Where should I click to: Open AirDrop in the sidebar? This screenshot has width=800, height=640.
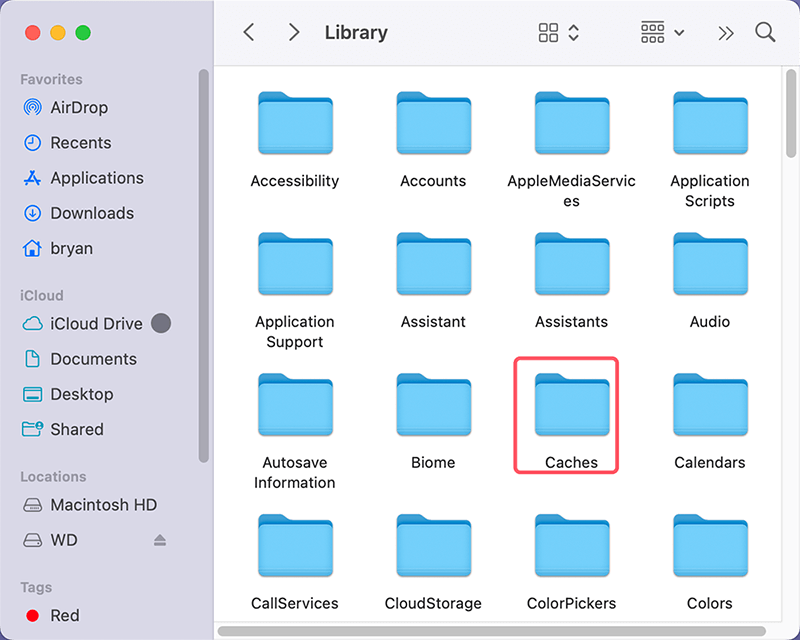[x=79, y=108]
